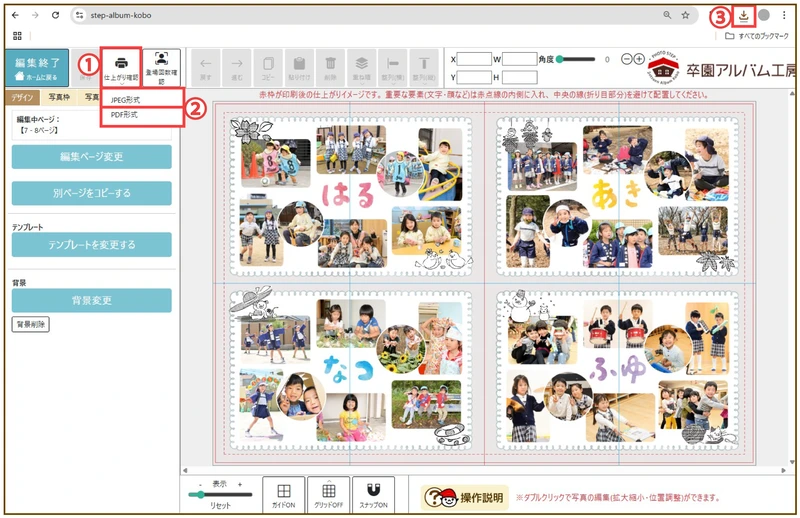
Task: Click the 編集ページ変更 button
Action: point(91,157)
